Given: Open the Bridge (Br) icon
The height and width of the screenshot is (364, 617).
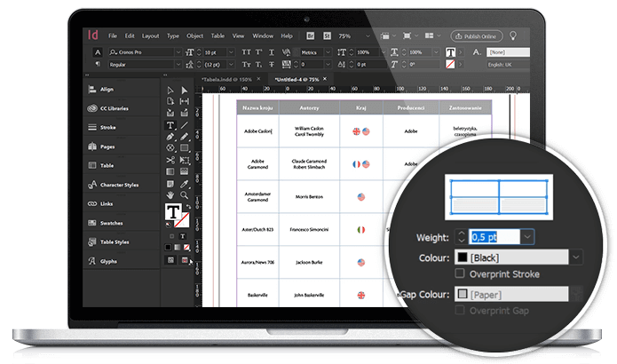Looking at the screenshot, I should coord(309,36).
